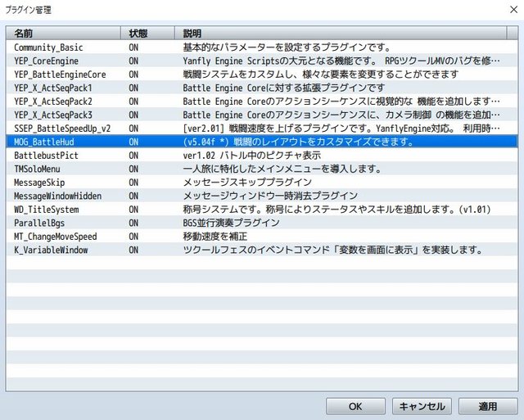
Task: Click ON status of SSEP_BattleSpeedUp_v2
Action: tap(133, 129)
